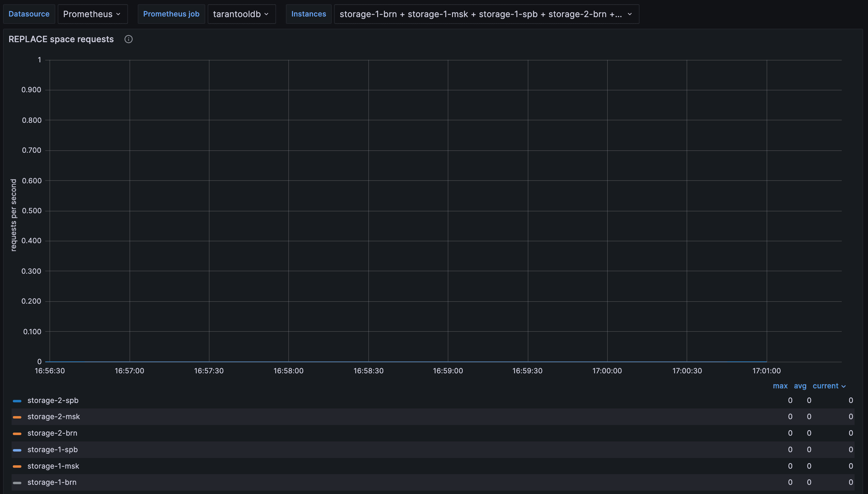Click the storage-1-spb color swatch

coord(17,450)
